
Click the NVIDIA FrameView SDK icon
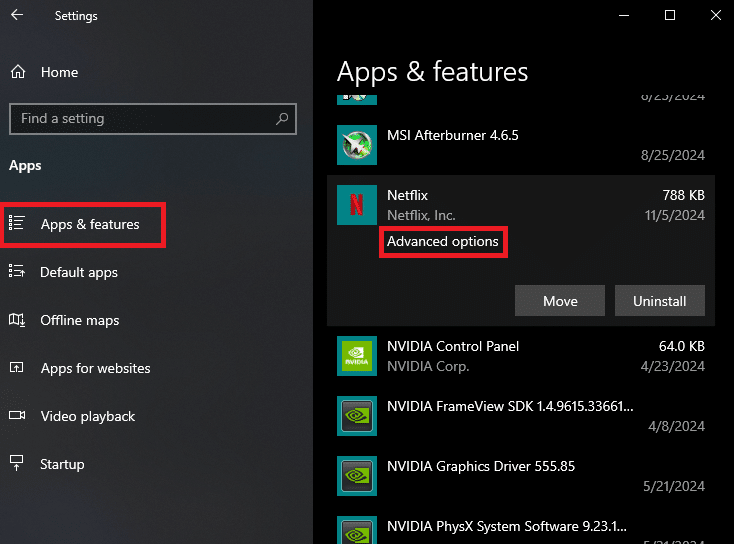point(357,415)
